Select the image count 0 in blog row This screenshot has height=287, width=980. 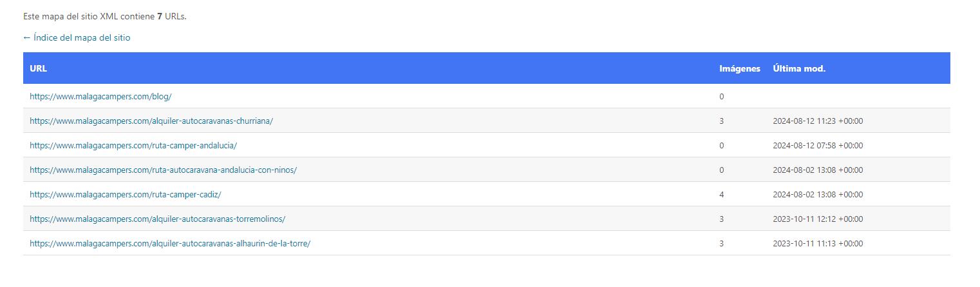722,97
